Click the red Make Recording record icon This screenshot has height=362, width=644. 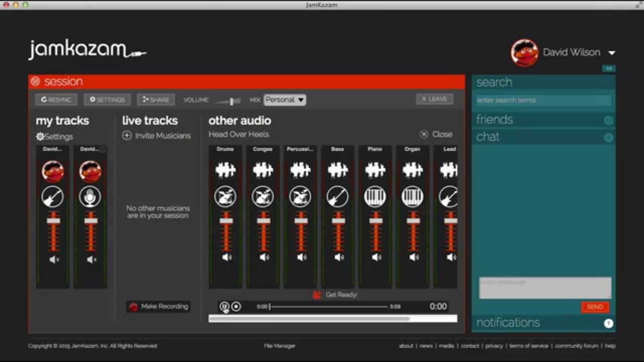click(133, 307)
